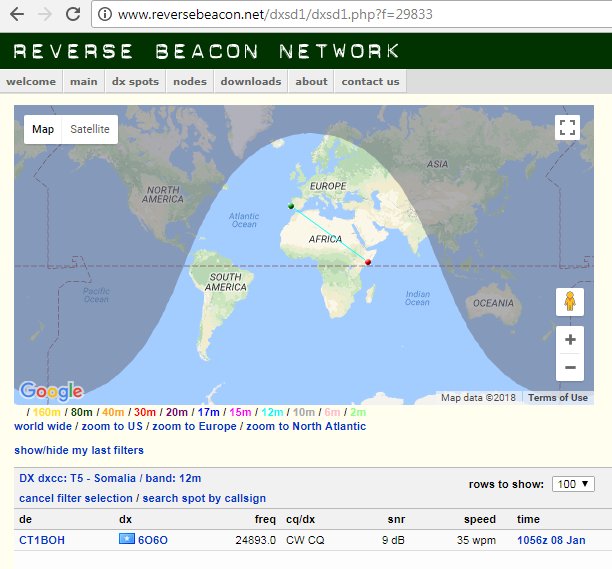The image size is (612, 569).
Task: Click the 24893.0 frequency cell
Action: (x=256, y=540)
